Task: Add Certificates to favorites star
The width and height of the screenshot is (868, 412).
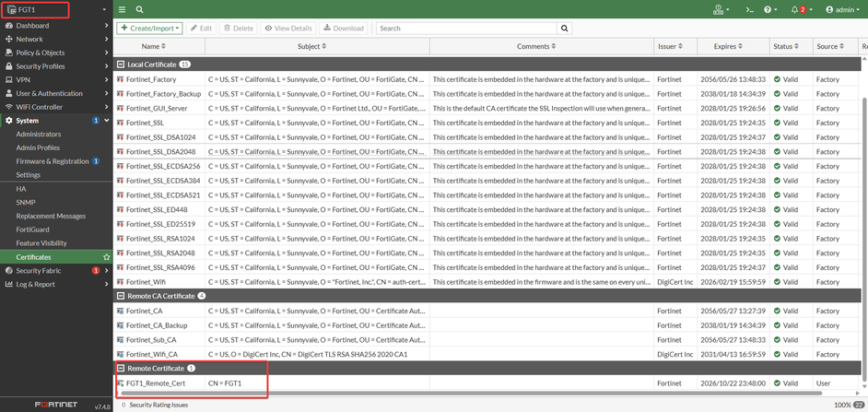Action: coord(107,257)
